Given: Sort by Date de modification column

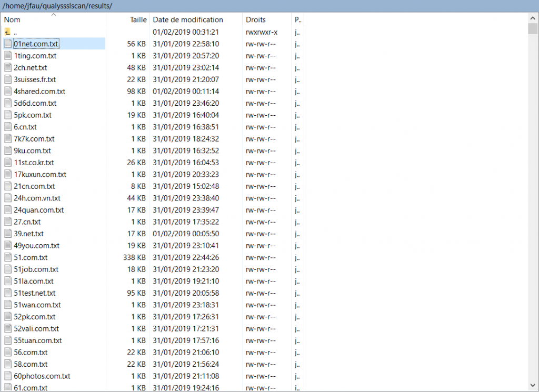Looking at the screenshot, I should tap(188, 19).
